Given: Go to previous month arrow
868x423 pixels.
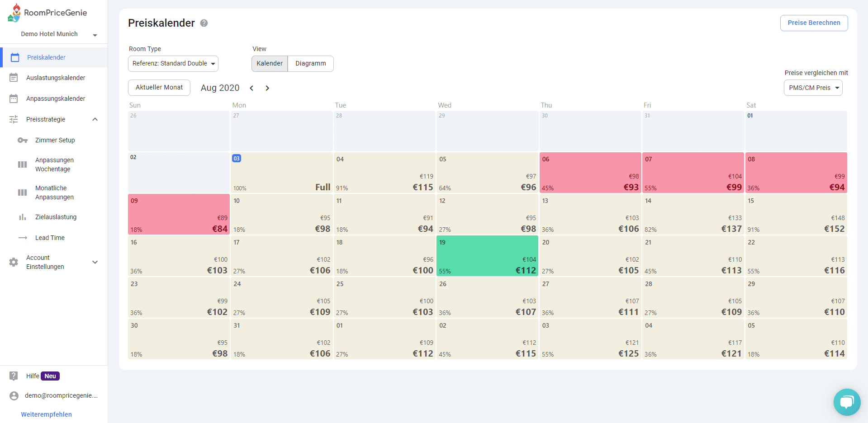Looking at the screenshot, I should pos(251,88).
